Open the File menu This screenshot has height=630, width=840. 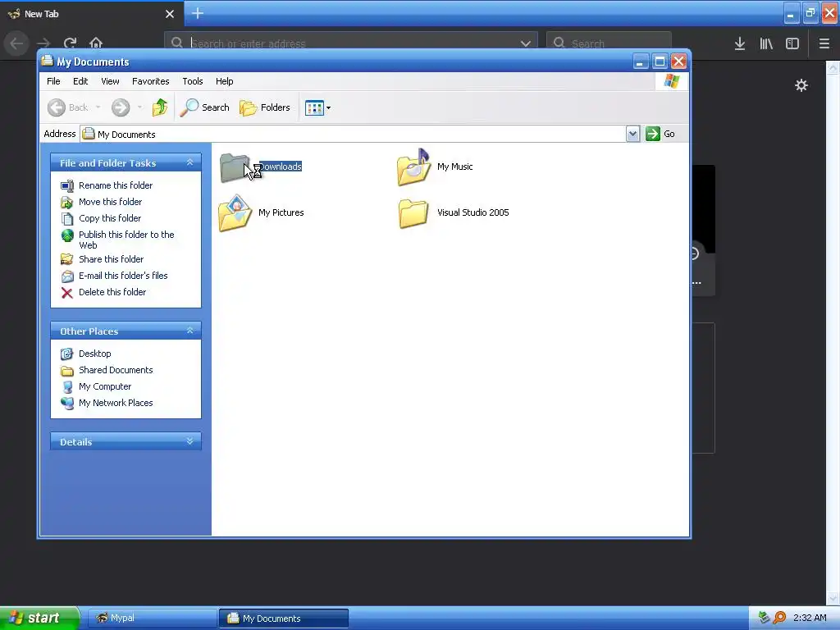point(53,81)
